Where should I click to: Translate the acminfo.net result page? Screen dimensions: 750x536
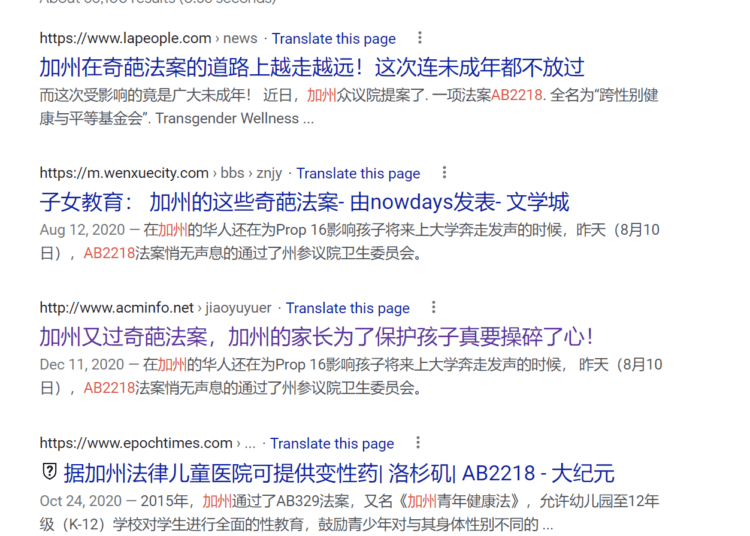tap(348, 308)
